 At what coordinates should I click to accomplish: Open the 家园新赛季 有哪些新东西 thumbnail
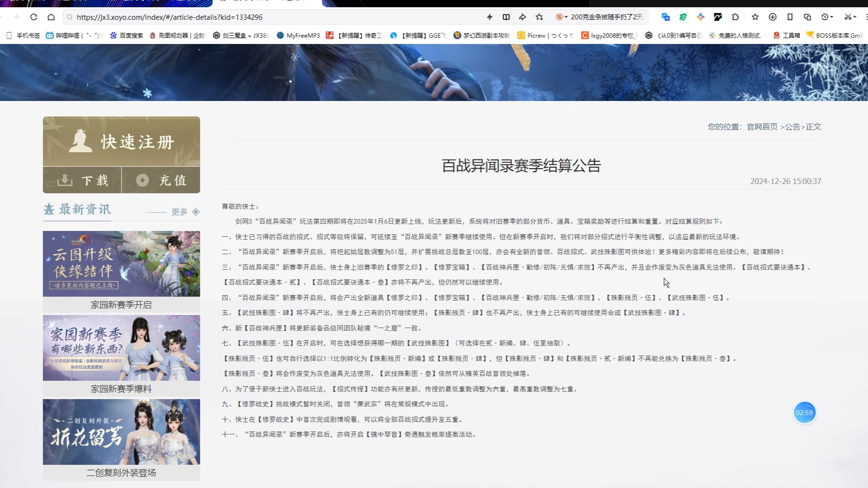121,348
